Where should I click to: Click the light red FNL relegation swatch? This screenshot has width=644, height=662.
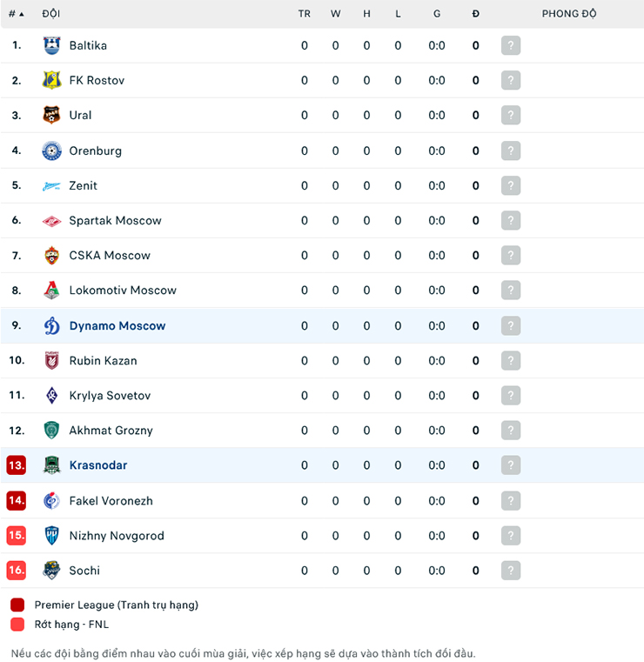[x=17, y=624]
